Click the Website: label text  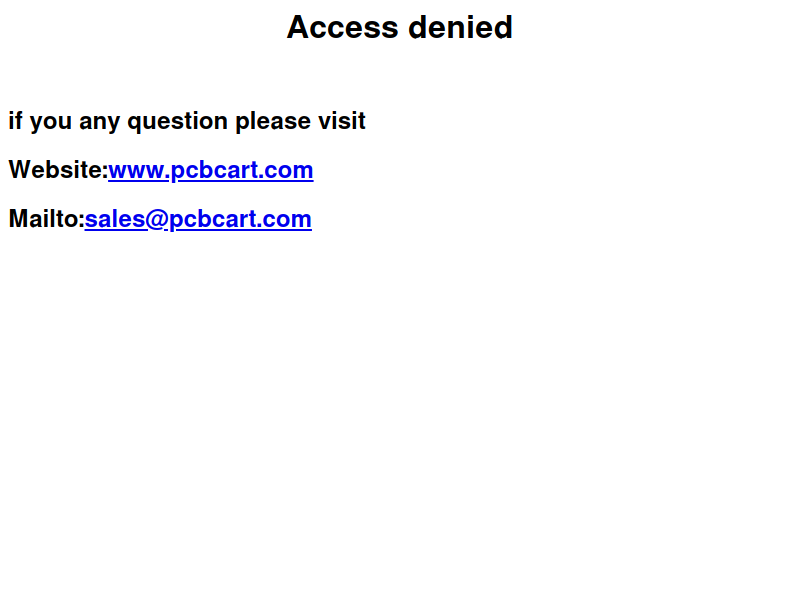tap(58, 170)
